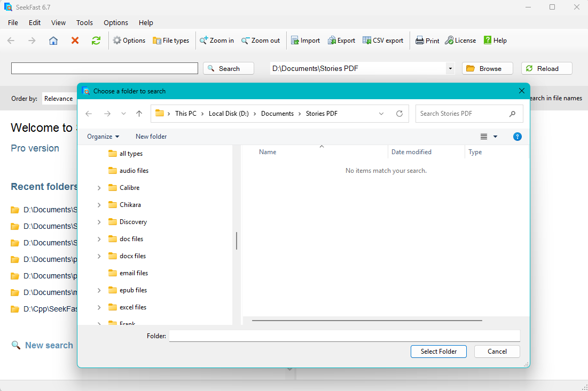The width and height of the screenshot is (588, 391).
Task: Click the Select Folder button
Action: (438, 351)
